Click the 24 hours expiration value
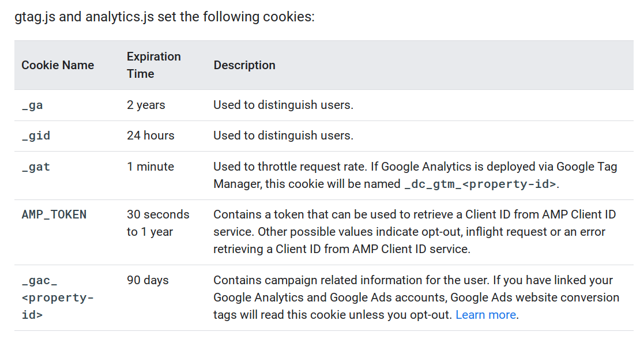The image size is (644, 343). [150, 135]
